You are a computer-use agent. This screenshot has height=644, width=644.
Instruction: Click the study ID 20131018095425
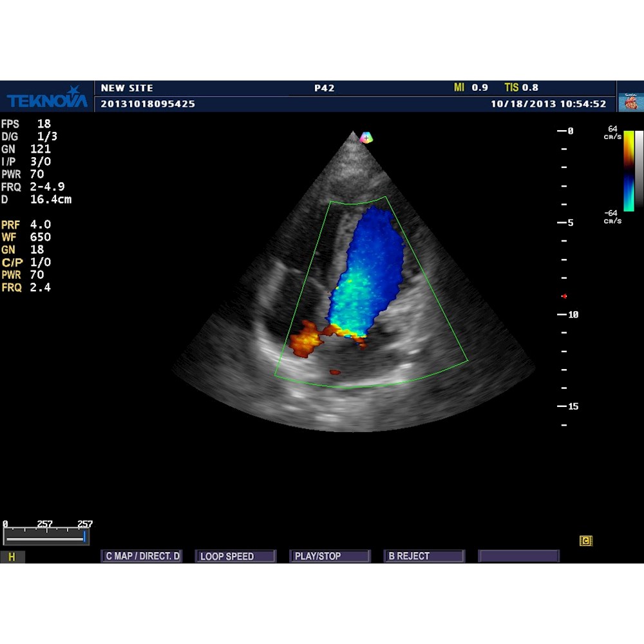coord(148,104)
